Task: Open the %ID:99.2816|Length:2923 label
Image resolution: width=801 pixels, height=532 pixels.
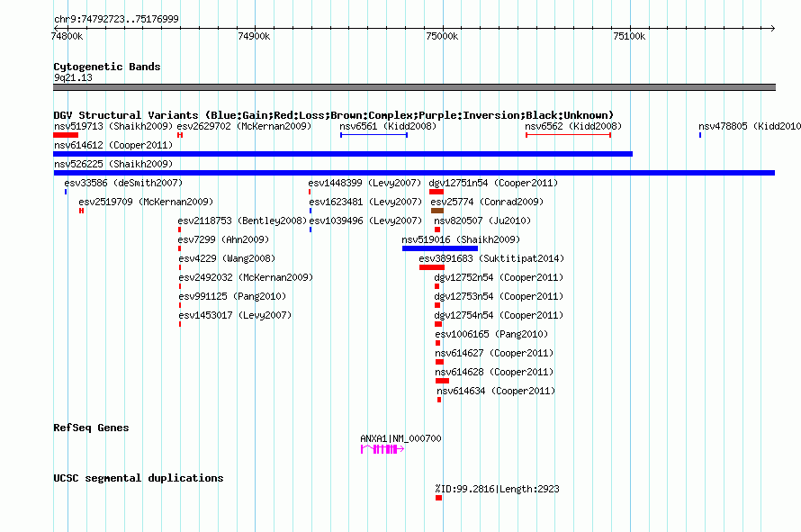Action: 497,489
